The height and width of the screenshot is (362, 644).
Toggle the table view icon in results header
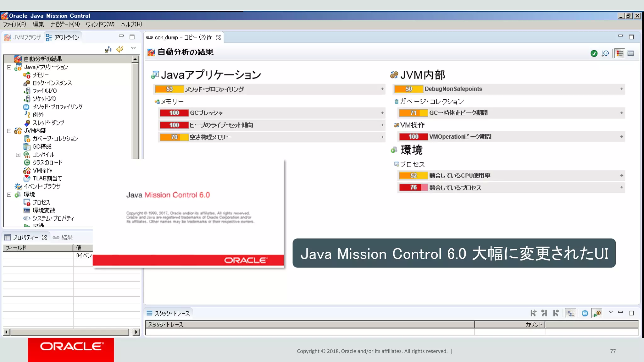click(630, 53)
